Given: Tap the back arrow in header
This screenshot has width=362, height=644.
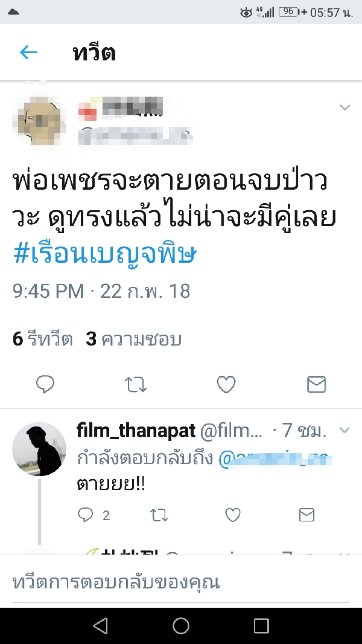Looking at the screenshot, I should point(29,53).
